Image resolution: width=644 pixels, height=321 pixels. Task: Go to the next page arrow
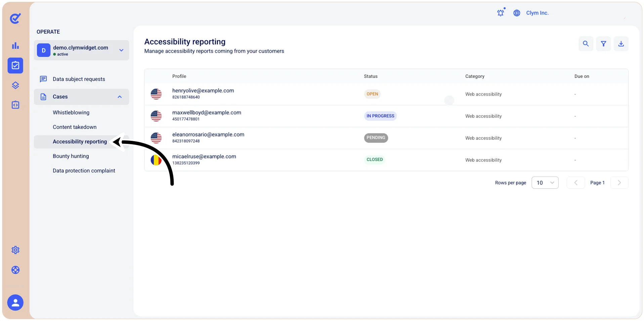coord(619,183)
